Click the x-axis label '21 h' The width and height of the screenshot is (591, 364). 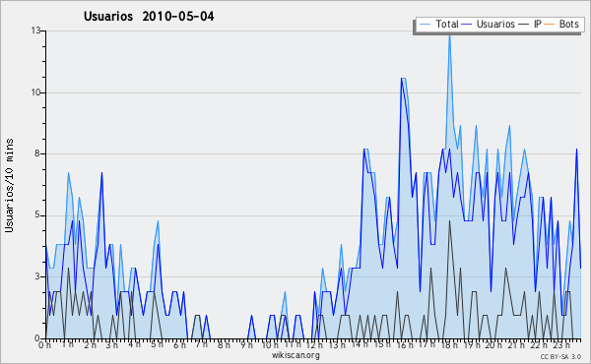click(x=516, y=344)
